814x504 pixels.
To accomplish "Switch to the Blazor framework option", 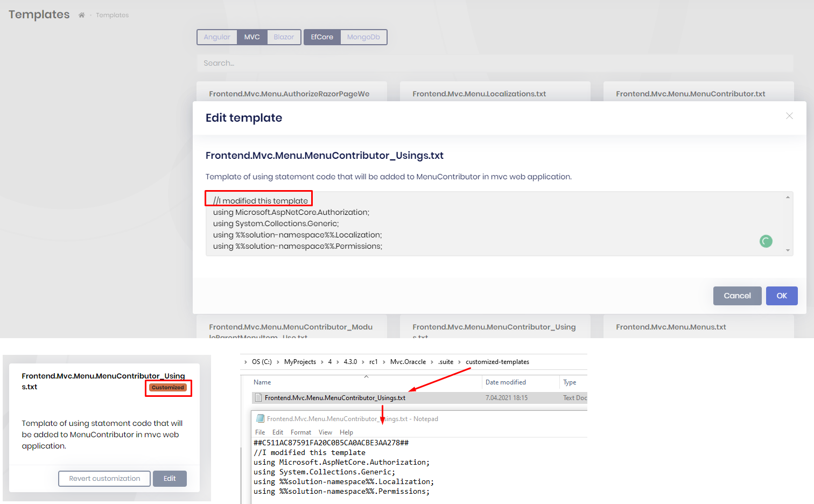I will tap(284, 37).
